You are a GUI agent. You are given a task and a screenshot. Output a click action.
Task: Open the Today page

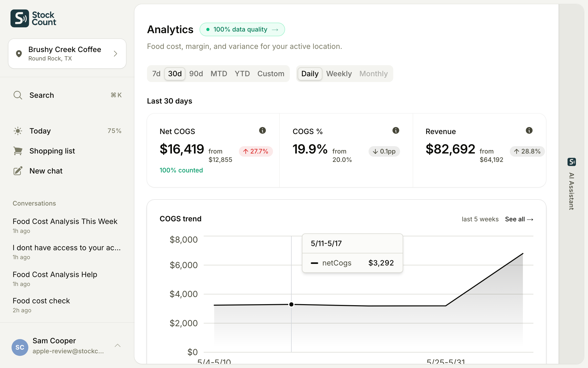pos(67,131)
